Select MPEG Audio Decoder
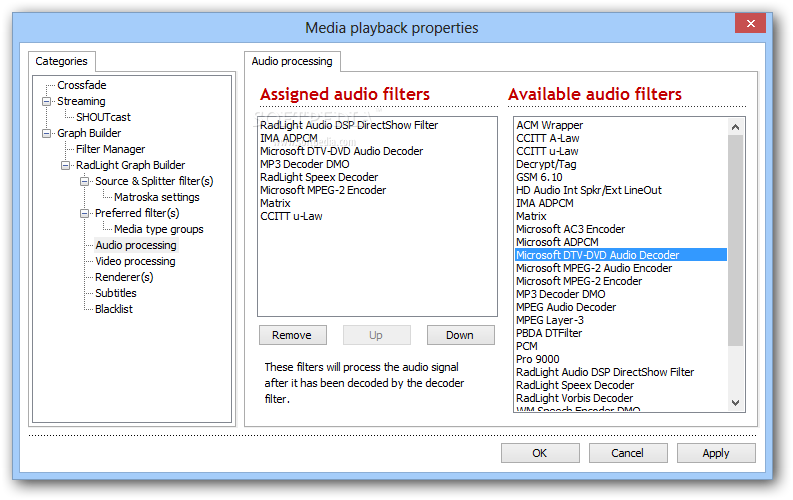The height and width of the screenshot is (500, 793). pyautogui.click(x=621, y=307)
